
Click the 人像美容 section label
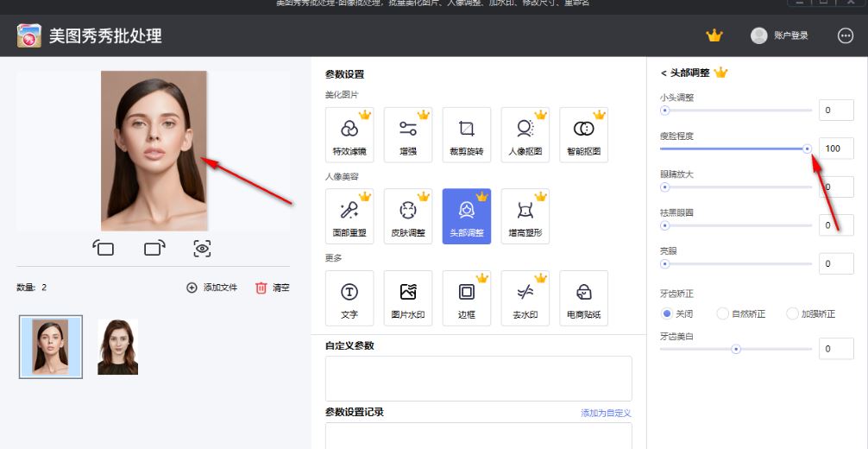[x=342, y=177]
